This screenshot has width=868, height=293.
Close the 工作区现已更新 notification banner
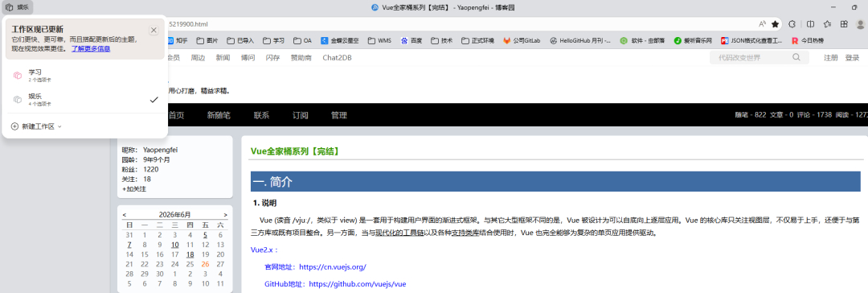coord(154,30)
